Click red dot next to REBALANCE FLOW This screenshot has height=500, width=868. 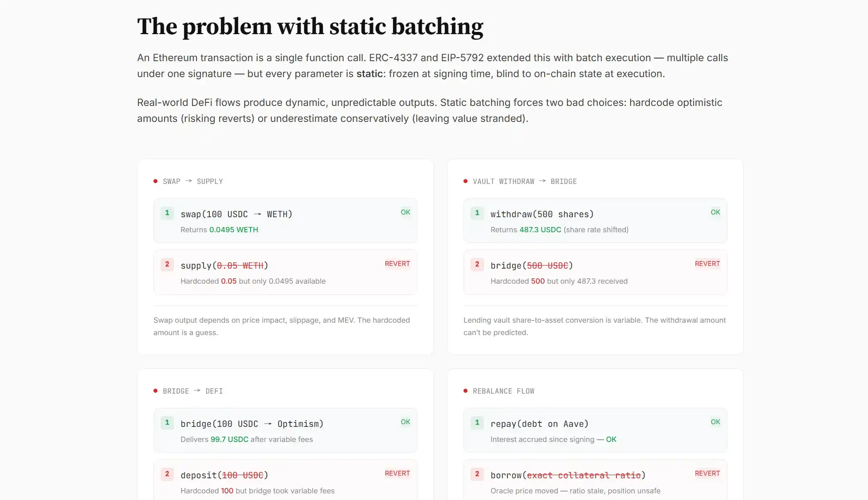[466, 391]
